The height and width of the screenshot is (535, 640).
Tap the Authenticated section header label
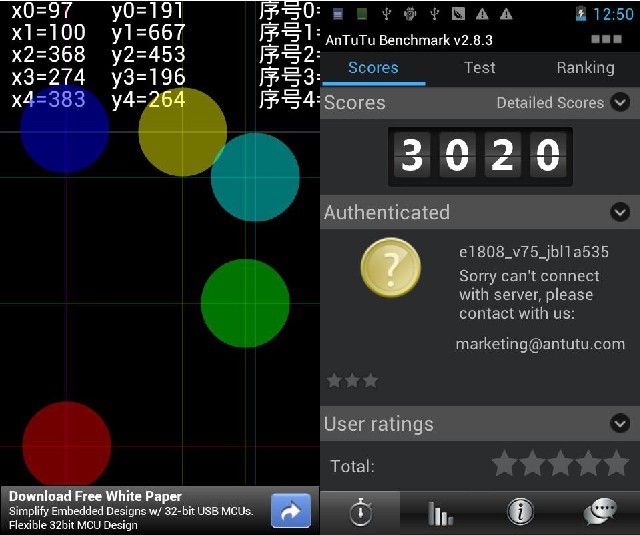click(387, 212)
